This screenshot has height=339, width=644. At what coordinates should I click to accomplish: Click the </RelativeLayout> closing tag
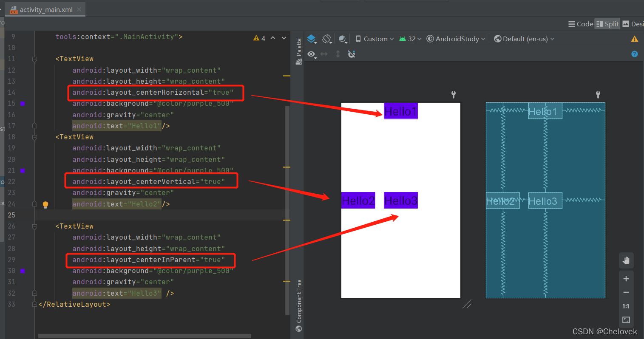pos(74,305)
